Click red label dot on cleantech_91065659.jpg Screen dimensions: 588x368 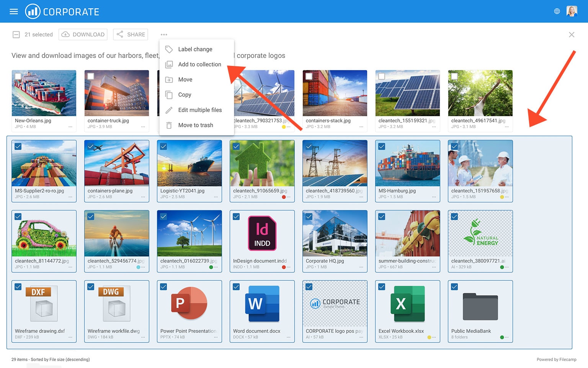click(x=284, y=197)
